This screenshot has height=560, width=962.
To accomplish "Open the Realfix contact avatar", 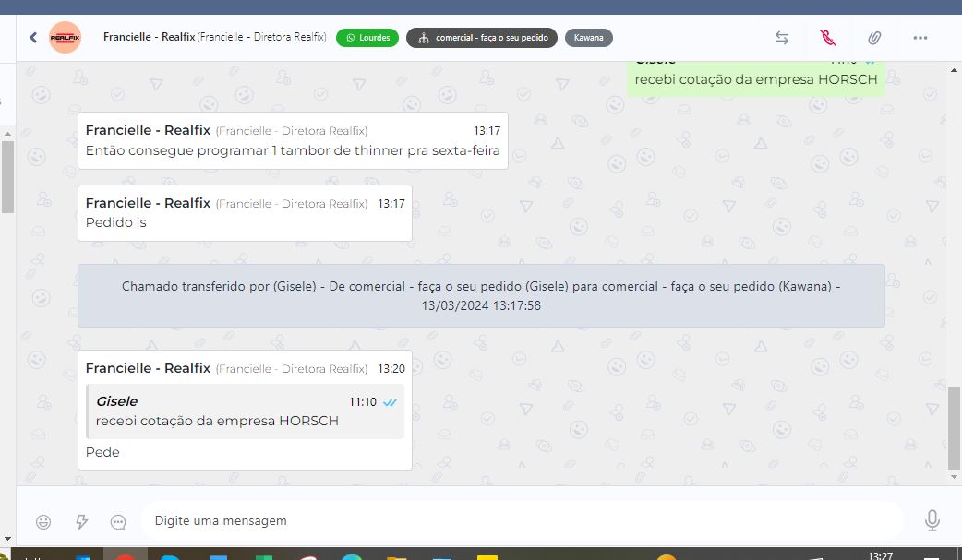I will [x=64, y=38].
